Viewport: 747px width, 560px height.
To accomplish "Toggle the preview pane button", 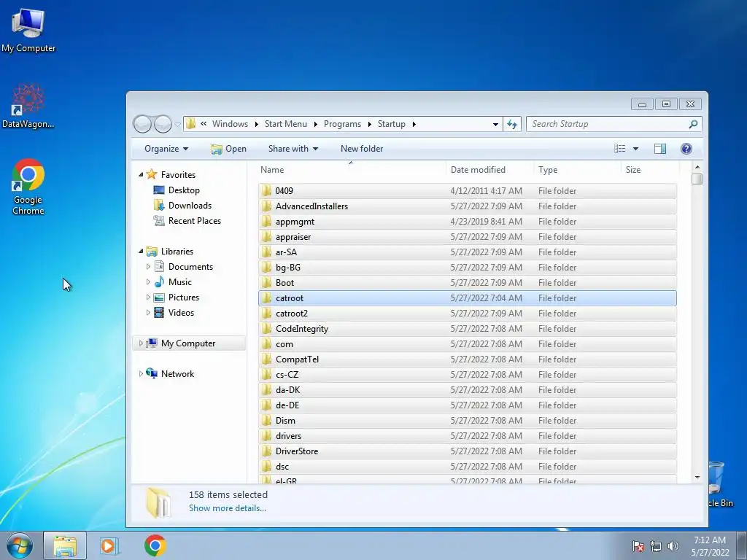I will (x=659, y=149).
